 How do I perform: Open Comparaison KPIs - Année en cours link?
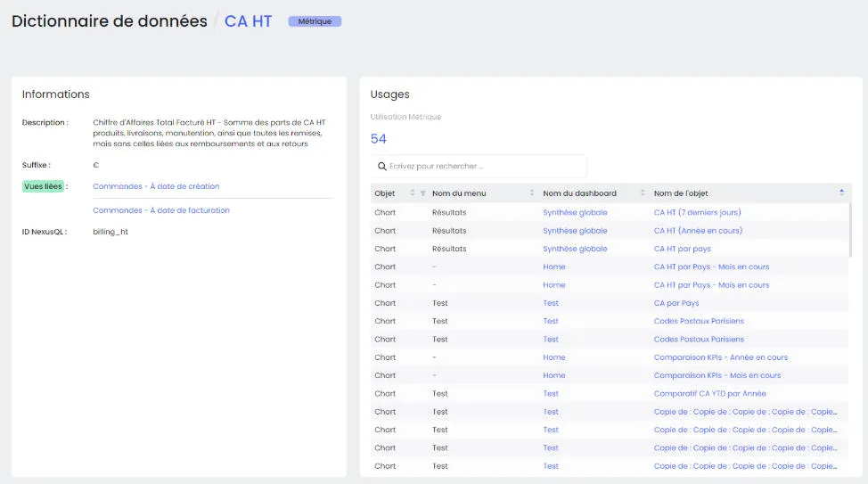click(720, 357)
